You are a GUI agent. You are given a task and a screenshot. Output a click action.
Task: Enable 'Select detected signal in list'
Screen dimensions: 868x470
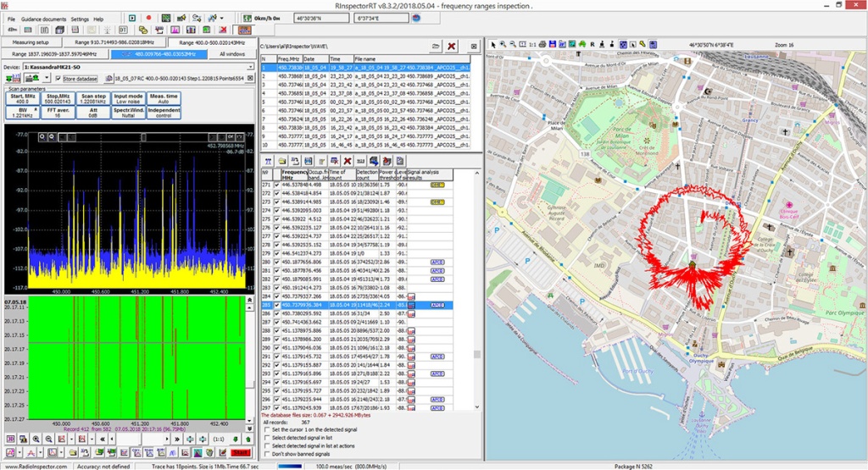coord(266,438)
